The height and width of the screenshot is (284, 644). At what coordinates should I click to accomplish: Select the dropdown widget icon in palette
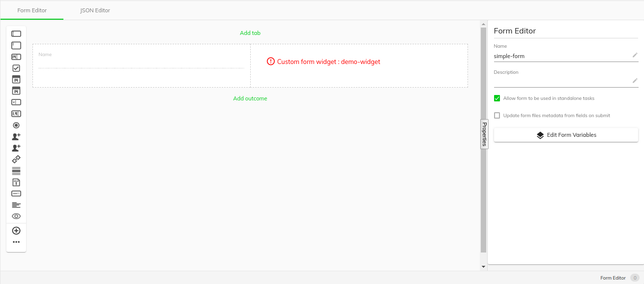click(16, 102)
